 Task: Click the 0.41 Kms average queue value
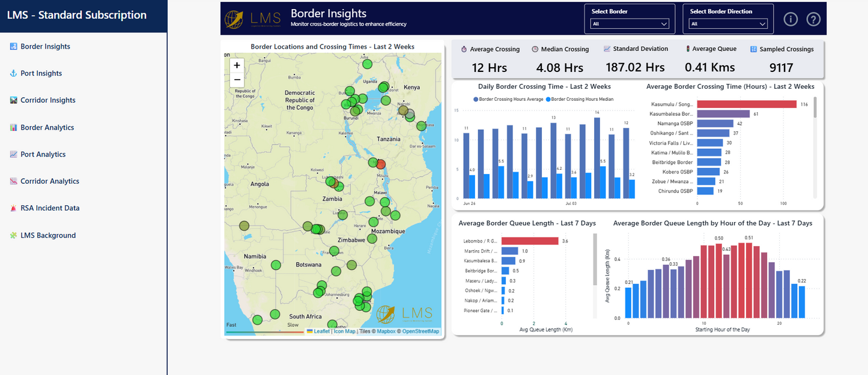coord(710,68)
